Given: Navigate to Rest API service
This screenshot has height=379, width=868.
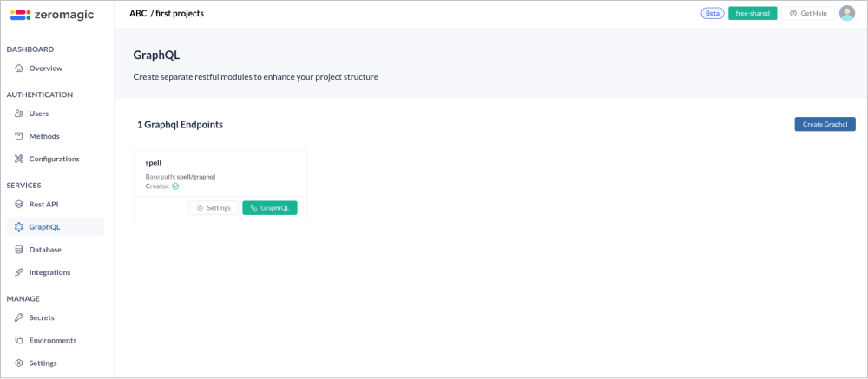Looking at the screenshot, I should point(56,205).
